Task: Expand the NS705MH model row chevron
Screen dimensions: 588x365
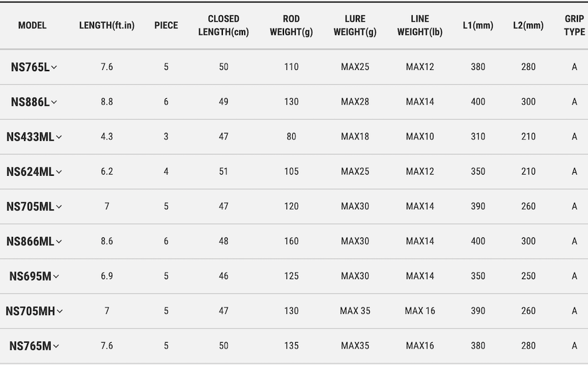Action: 60,312
